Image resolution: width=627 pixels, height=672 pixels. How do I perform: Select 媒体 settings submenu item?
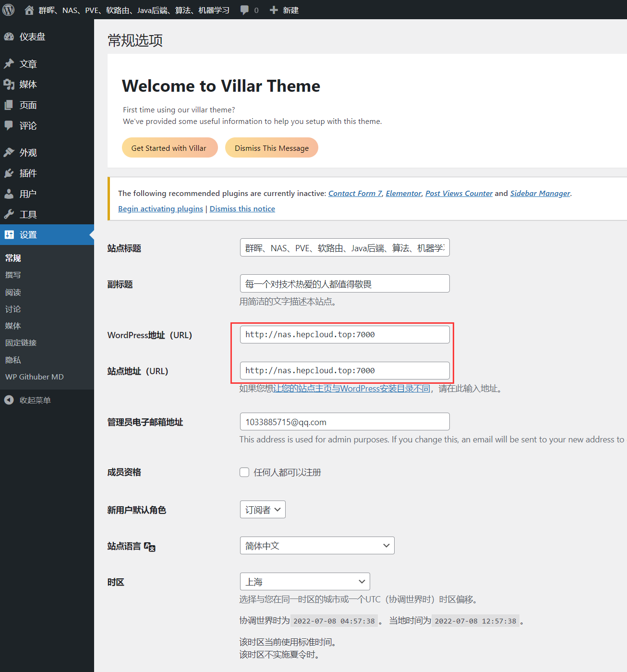click(13, 326)
